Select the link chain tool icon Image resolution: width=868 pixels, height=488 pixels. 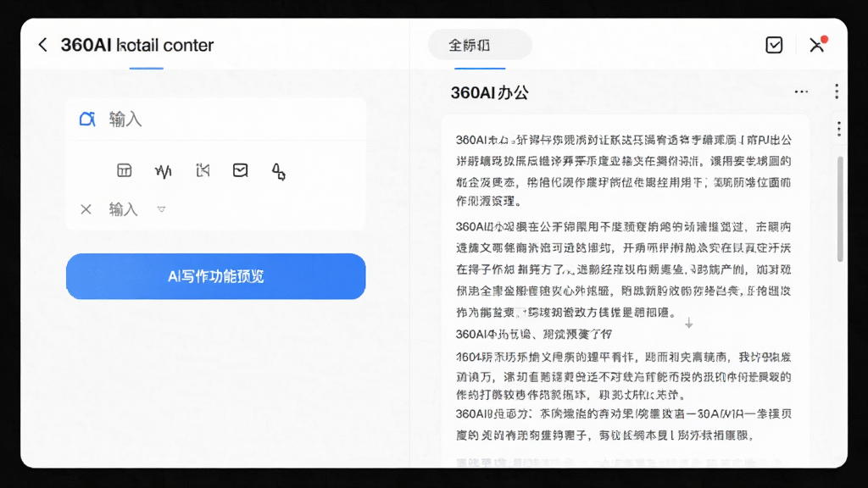coord(278,171)
